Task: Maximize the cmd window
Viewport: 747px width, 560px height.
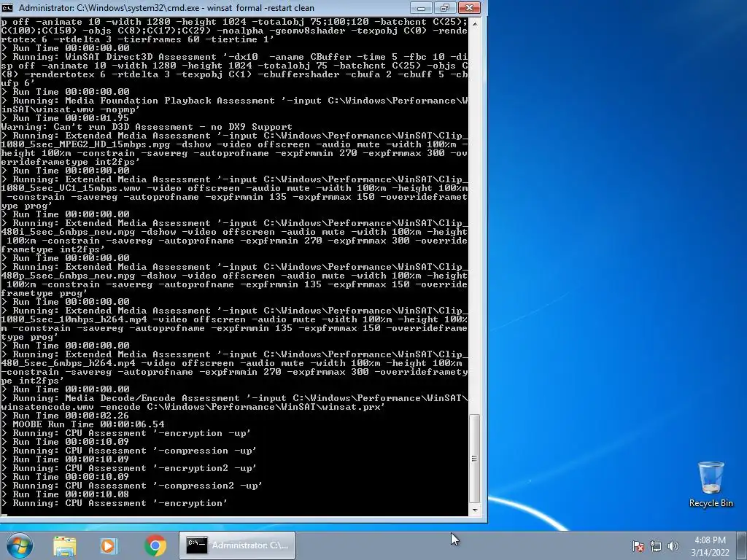Action: tap(445, 7)
